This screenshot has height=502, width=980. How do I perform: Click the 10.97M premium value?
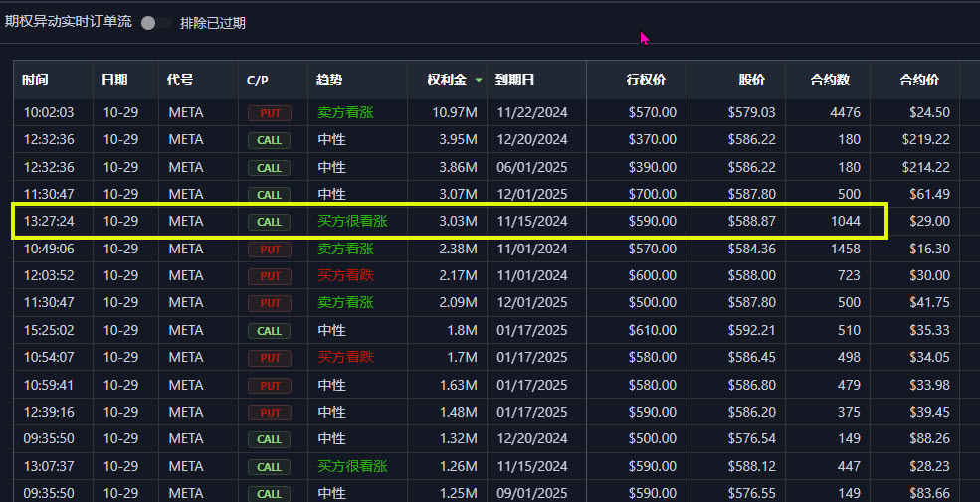click(455, 113)
